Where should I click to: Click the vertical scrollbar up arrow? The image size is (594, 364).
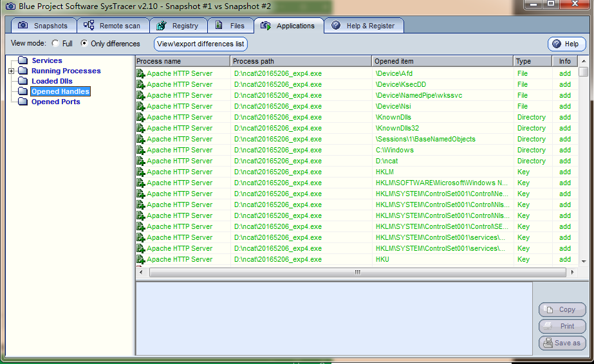(x=584, y=61)
